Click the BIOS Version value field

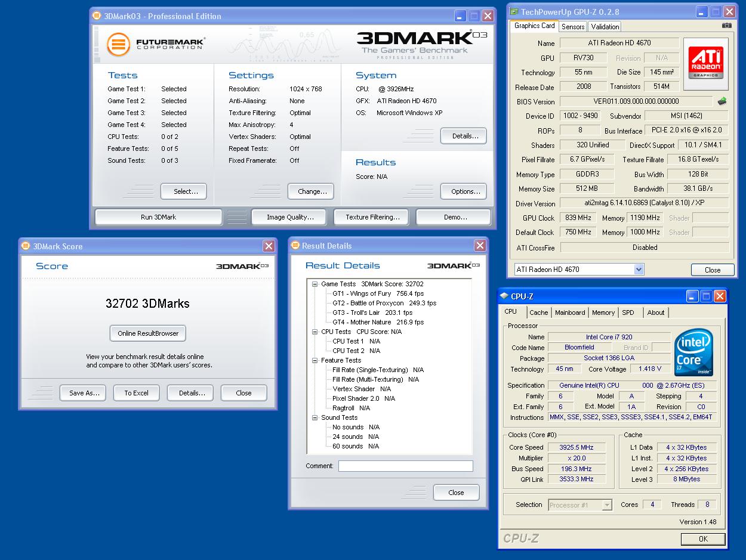636,101
